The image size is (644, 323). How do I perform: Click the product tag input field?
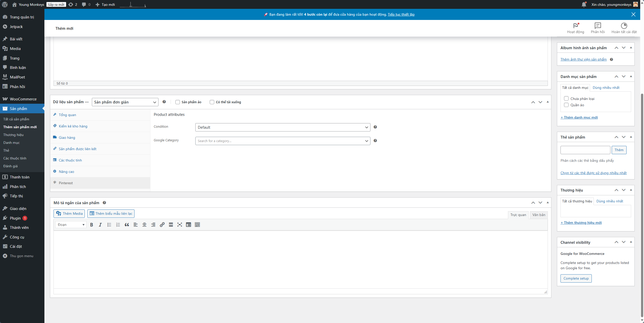coord(585,150)
